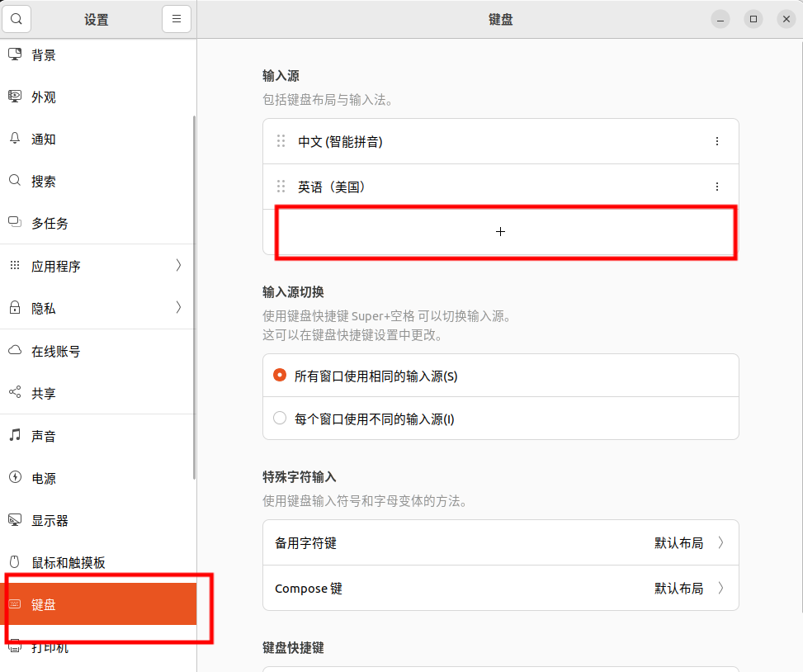Expand the 应用程序 submenu chevron
Image resolution: width=803 pixels, height=672 pixels.
tap(178, 265)
